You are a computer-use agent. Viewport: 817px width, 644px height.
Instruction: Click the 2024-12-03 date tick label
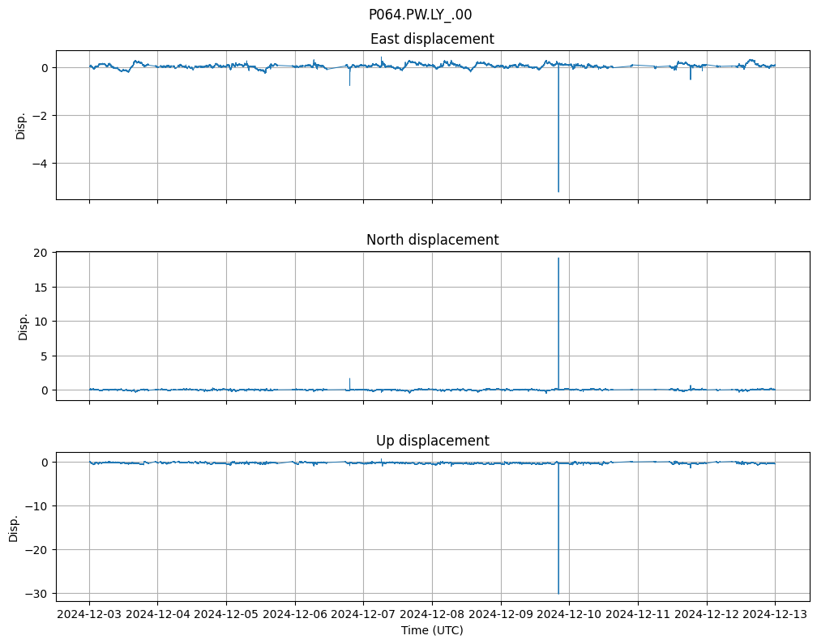89,614
